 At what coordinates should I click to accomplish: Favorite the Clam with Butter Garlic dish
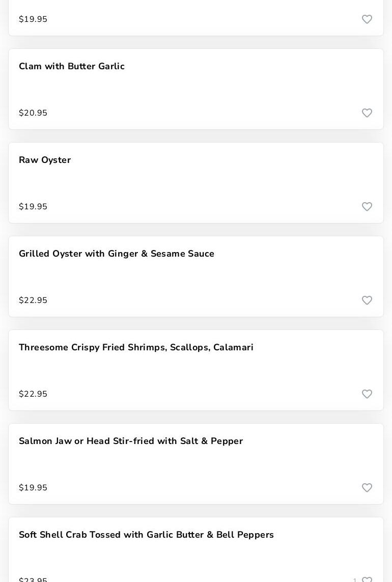click(x=367, y=113)
